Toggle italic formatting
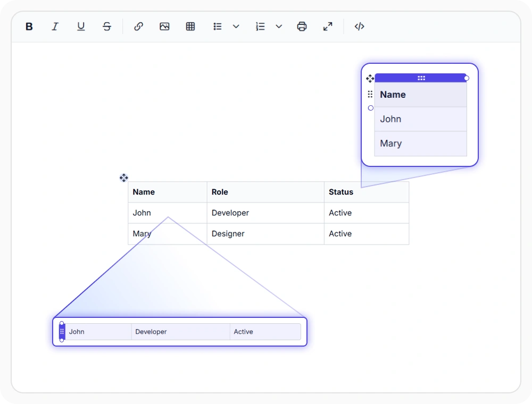Viewport: 532px width, 404px height. tap(55, 27)
